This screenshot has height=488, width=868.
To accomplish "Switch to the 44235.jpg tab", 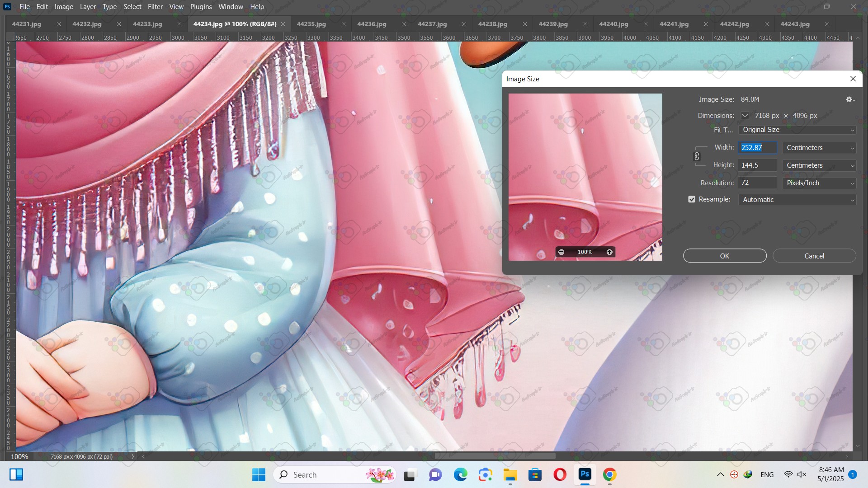I will [x=311, y=24].
